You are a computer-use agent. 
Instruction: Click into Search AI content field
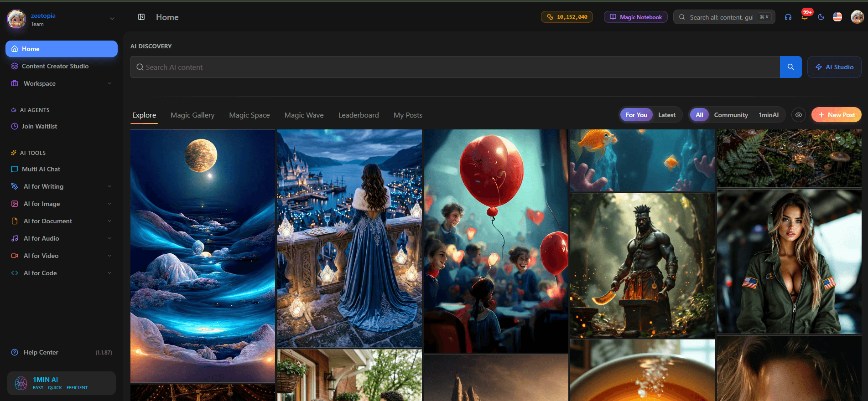[455, 67]
